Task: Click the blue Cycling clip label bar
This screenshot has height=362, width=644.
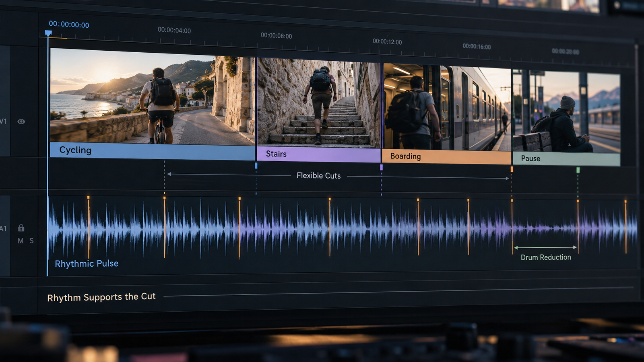Action: [153, 151]
